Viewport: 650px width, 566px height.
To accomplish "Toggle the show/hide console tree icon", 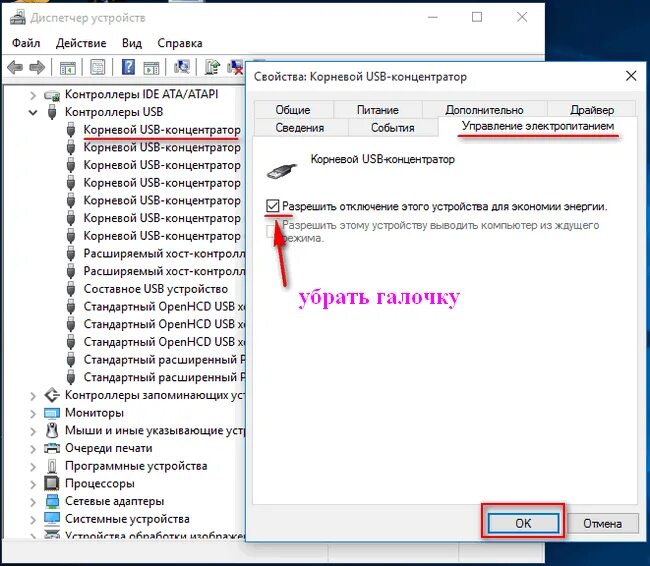I will [68, 67].
